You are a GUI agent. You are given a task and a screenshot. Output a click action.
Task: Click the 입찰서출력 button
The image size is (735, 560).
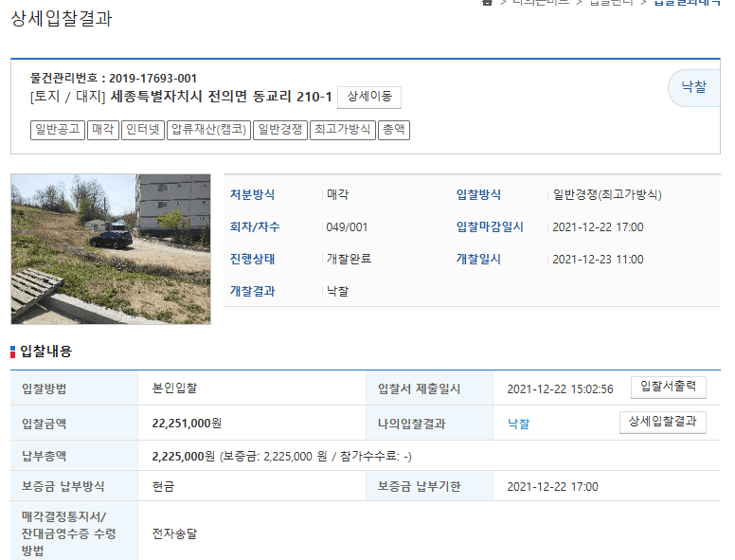click(668, 387)
